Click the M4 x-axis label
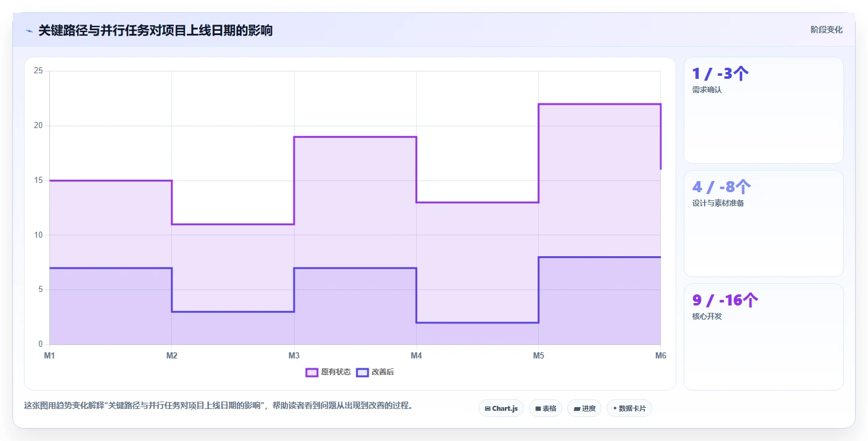This screenshot has height=441, width=868. [x=416, y=356]
